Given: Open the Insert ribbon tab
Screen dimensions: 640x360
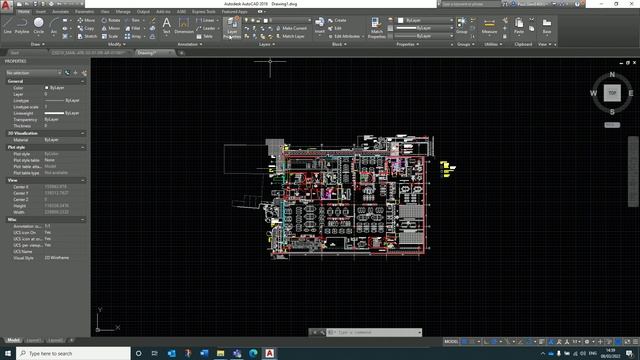Looking at the screenshot, I should coord(41,12).
